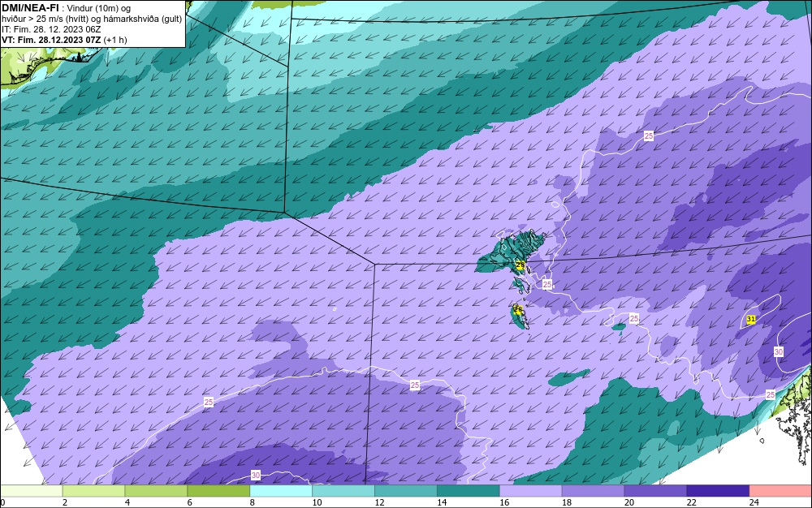This screenshot has width=812, height=508.
Task: Click the '30' contour label just above the legend
Action: click(255, 475)
